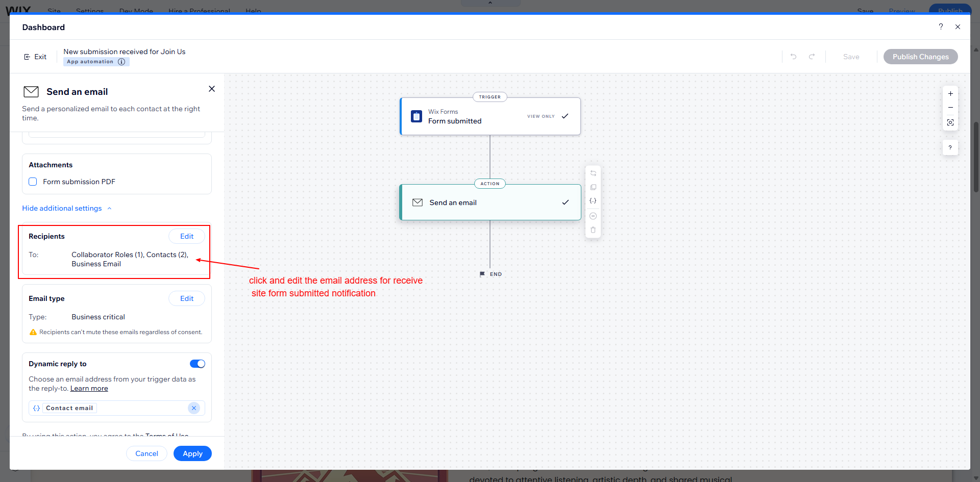The width and height of the screenshot is (980, 482).
Task: Delete the Send an email action
Action: coord(593,230)
